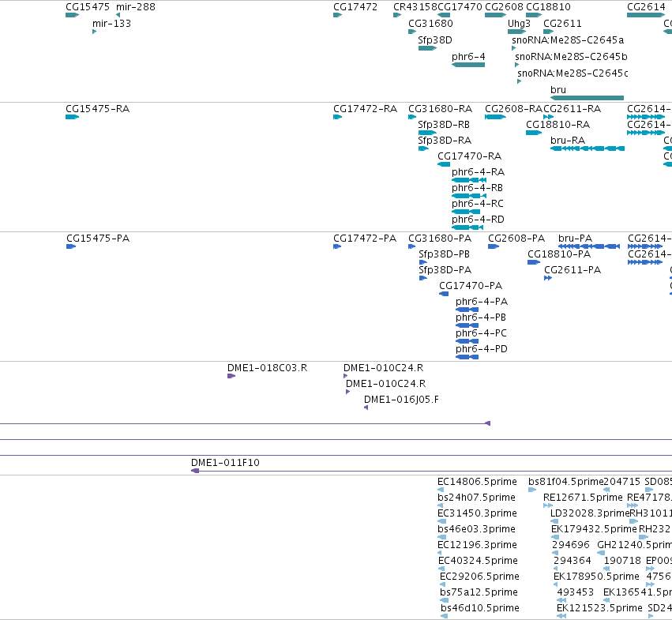
Task: Open snoRNA:Me28S-C2645a feature
Action: click(514, 48)
